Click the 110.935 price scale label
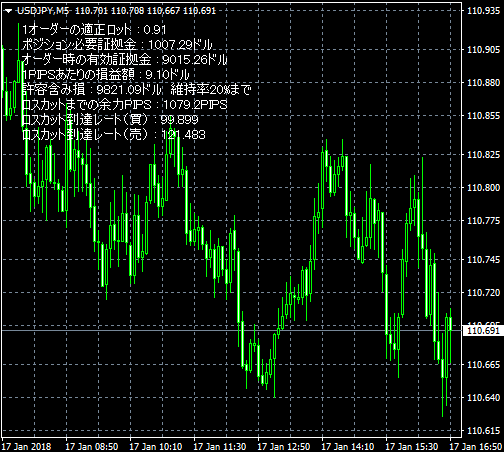The height and width of the screenshot is (452, 504). click(483, 11)
